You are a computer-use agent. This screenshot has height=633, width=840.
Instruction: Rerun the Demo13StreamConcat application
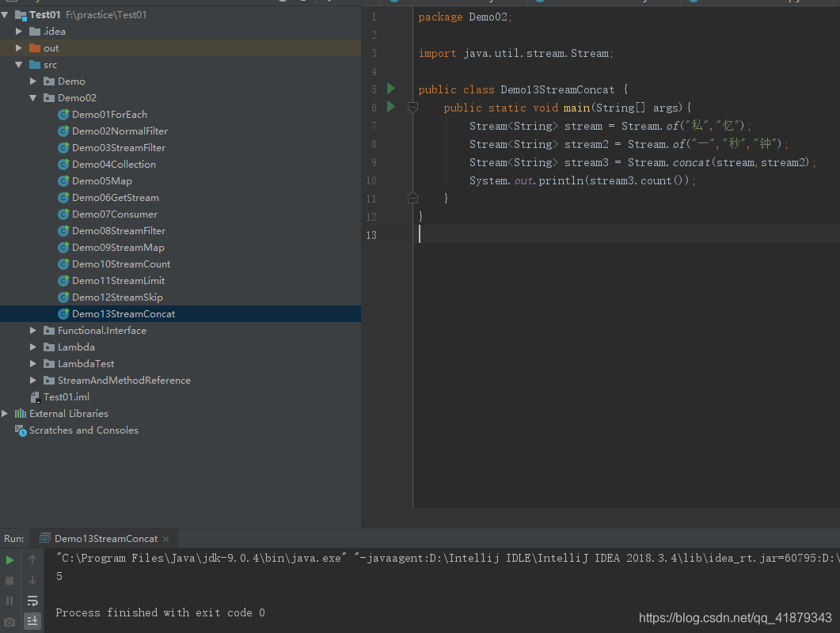[10, 559]
